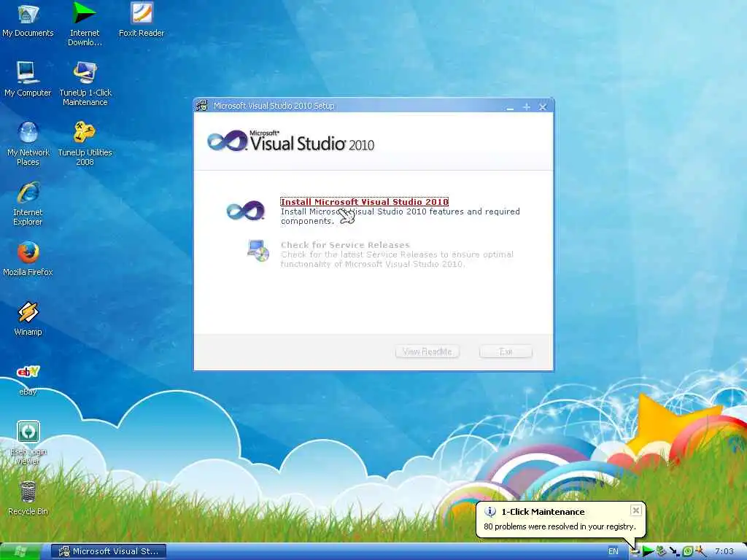The width and height of the screenshot is (747, 560).
Task: Click the setup window title bar icon
Action: (x=202, y=105)
